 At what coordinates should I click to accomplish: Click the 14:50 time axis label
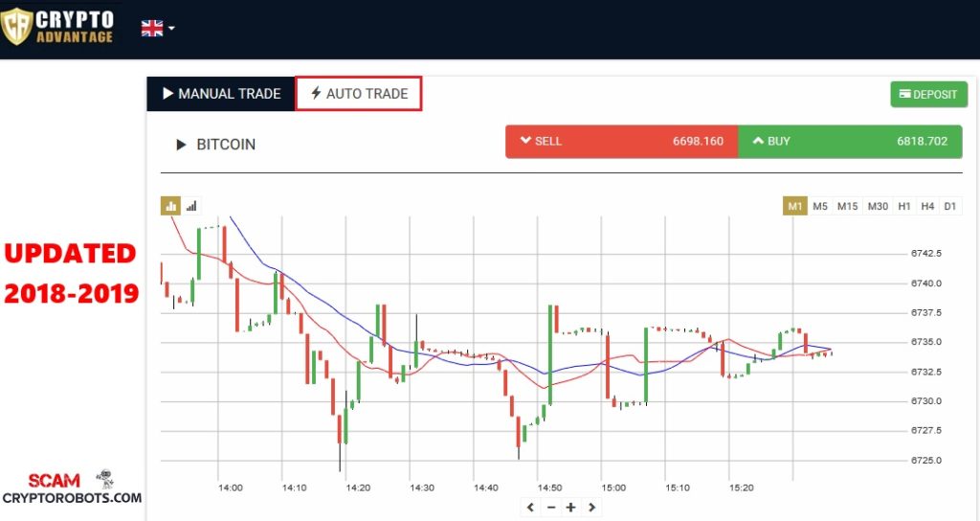[x=549, y=487]
